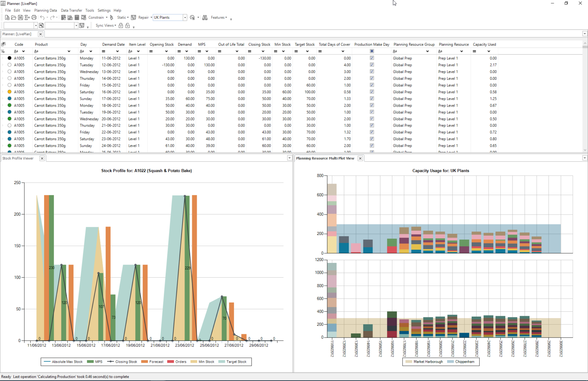
Task: Click the open padlock unlock icon
Action: point(128,26)
